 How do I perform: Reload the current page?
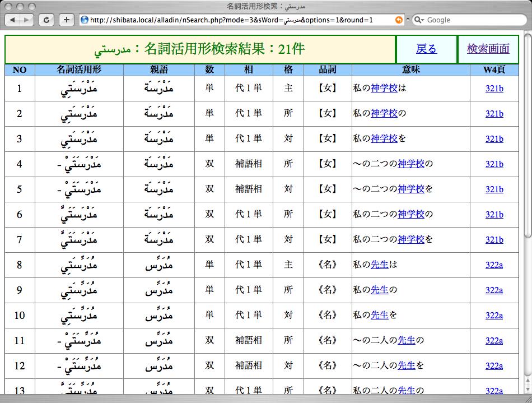pyautogui.click(x=46, y=20)
